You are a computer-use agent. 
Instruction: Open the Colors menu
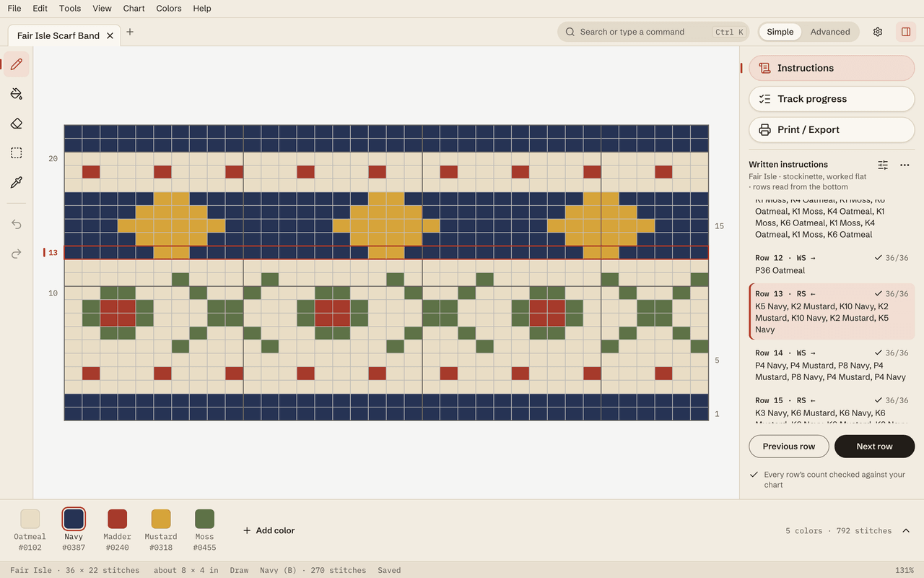(x=168, y=9)
